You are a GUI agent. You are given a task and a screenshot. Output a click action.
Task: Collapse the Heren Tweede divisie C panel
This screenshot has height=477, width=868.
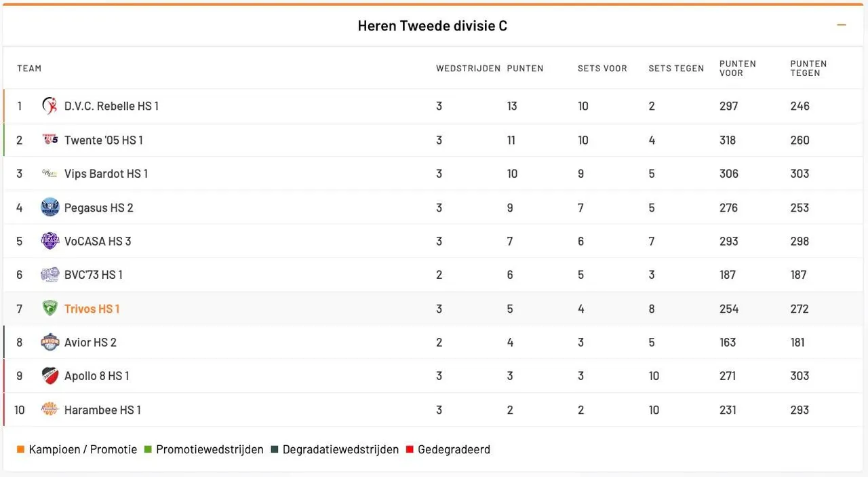pyautogui.click(x=842, y=25)
